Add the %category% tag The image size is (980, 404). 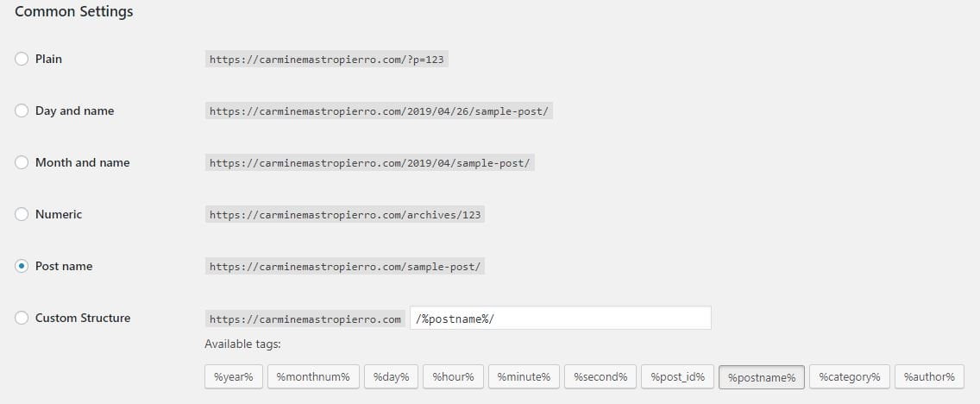tap(850, 377)
